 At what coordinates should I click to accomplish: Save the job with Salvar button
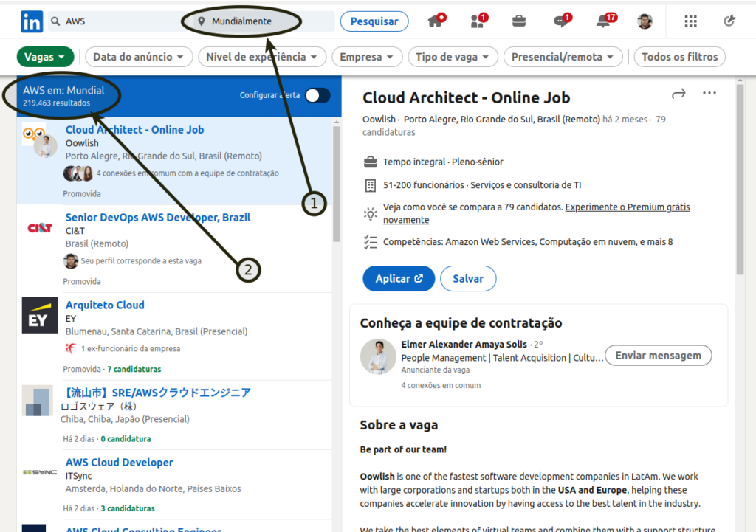click(468, 279)
